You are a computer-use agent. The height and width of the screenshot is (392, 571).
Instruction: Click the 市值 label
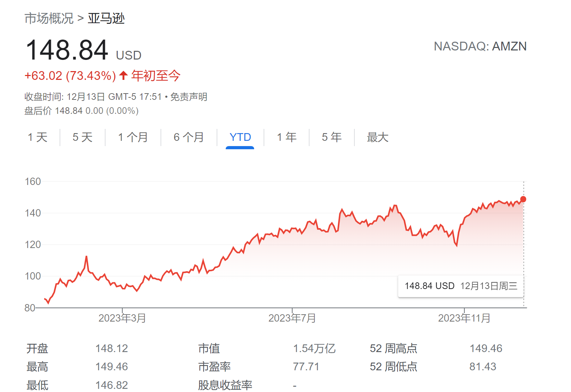(209, 349)
